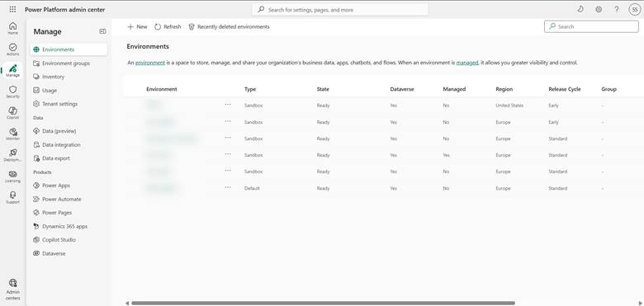Click 'Default' type cell
The image size is (644, 306).
[x=251, y=188]
